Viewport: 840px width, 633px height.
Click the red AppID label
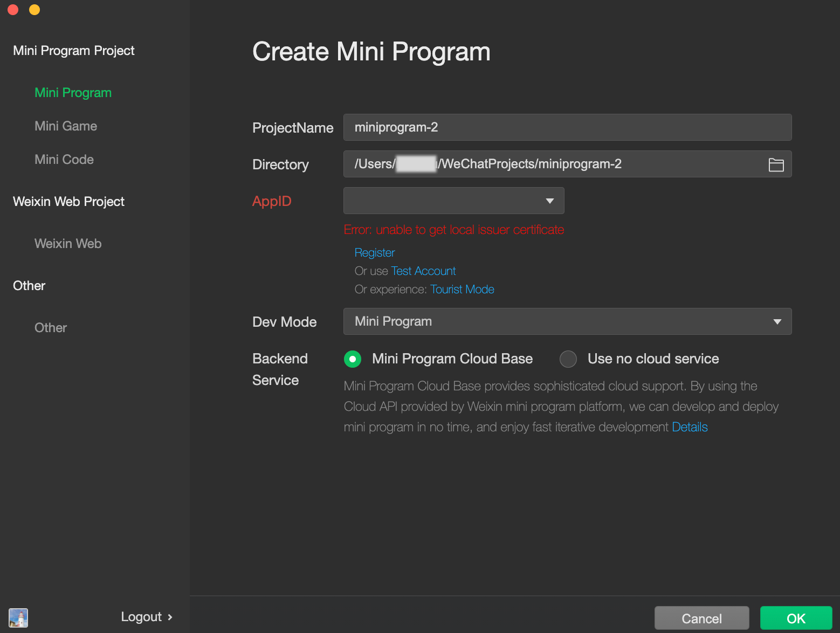[272, 201]
